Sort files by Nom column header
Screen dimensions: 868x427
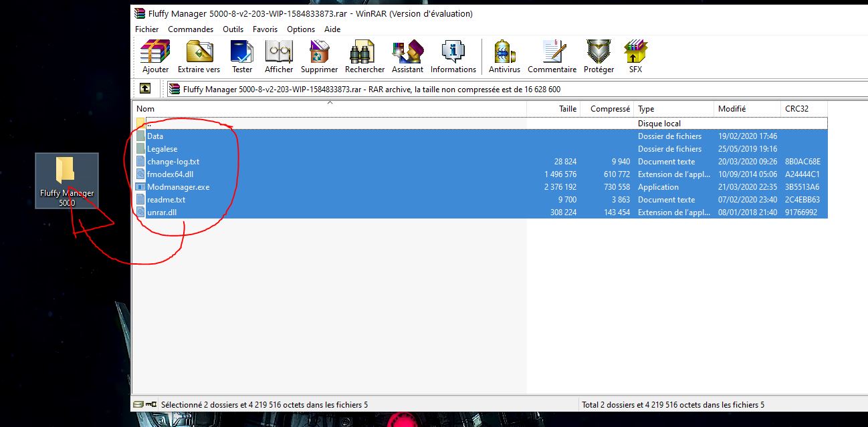pos(330,109)
